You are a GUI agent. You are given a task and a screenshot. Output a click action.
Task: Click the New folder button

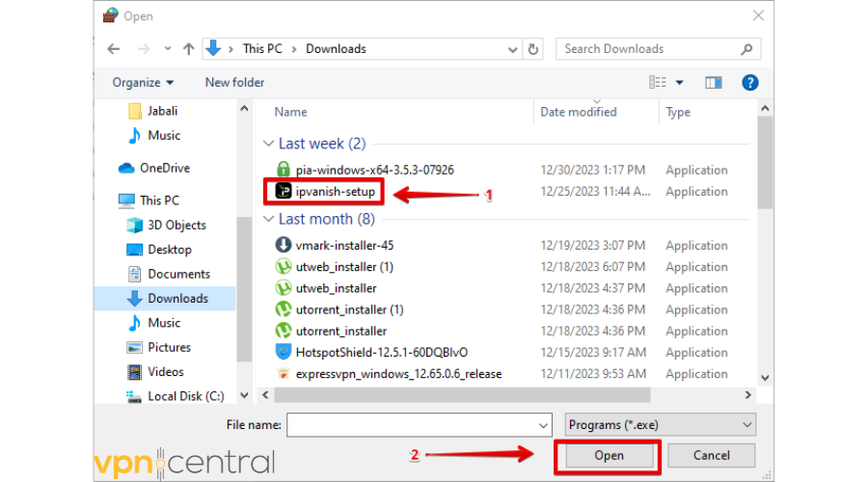point(234,83)
